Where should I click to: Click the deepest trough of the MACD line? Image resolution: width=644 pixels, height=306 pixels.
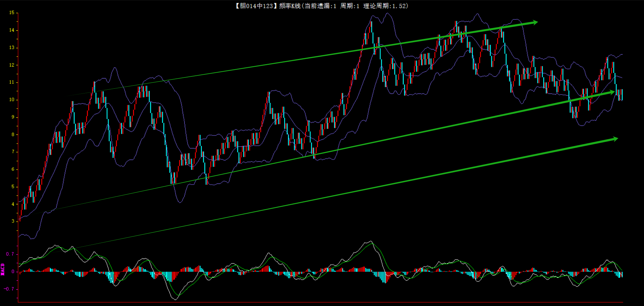tap(176, 299)
